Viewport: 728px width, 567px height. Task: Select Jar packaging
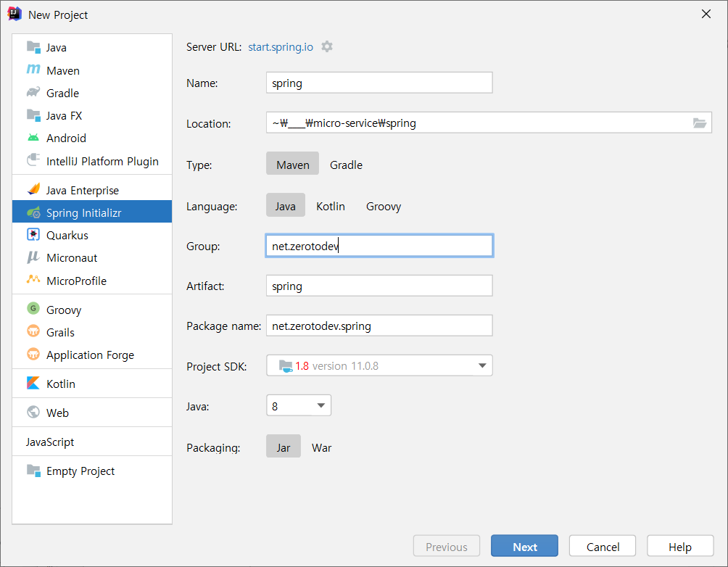pos(284,446)
